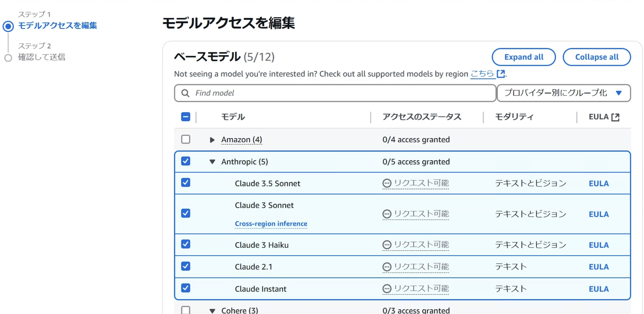Image resolution: width=644 pixels, height=314 pixels.
Task: Click the magnifier icon in the Find model box
Action: tap(185, 93)
